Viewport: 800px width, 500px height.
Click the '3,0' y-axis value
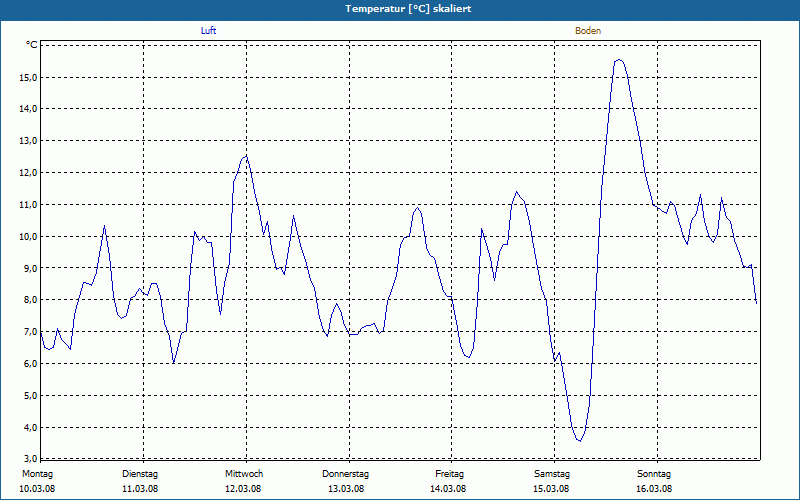tap(30, 458)
